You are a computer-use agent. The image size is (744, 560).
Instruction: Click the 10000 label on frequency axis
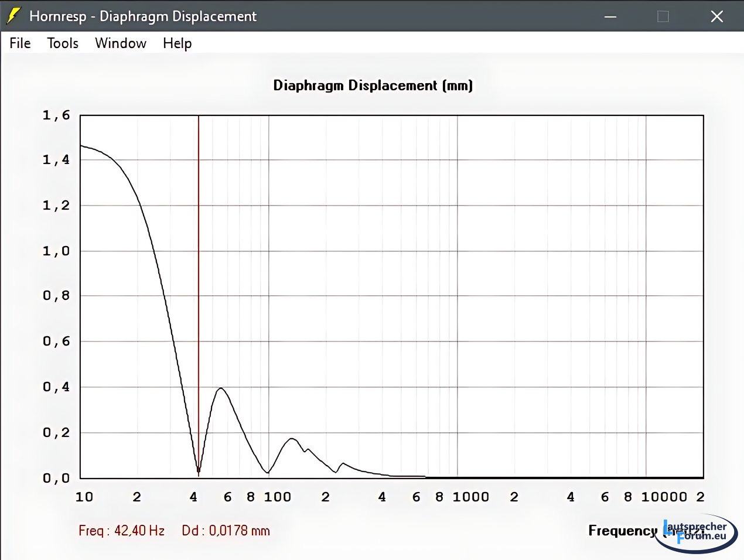[664, 497]
